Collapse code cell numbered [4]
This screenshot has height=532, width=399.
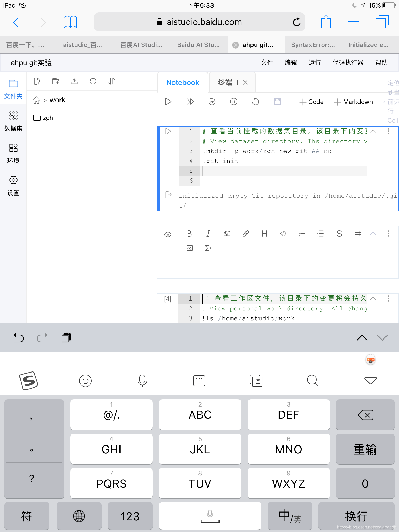click(x=373, y=298)
